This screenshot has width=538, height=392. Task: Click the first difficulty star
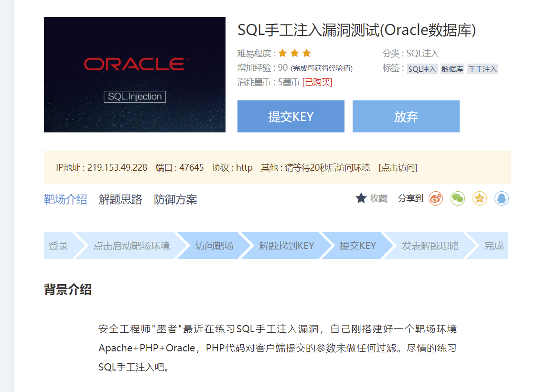click(282, 53)
